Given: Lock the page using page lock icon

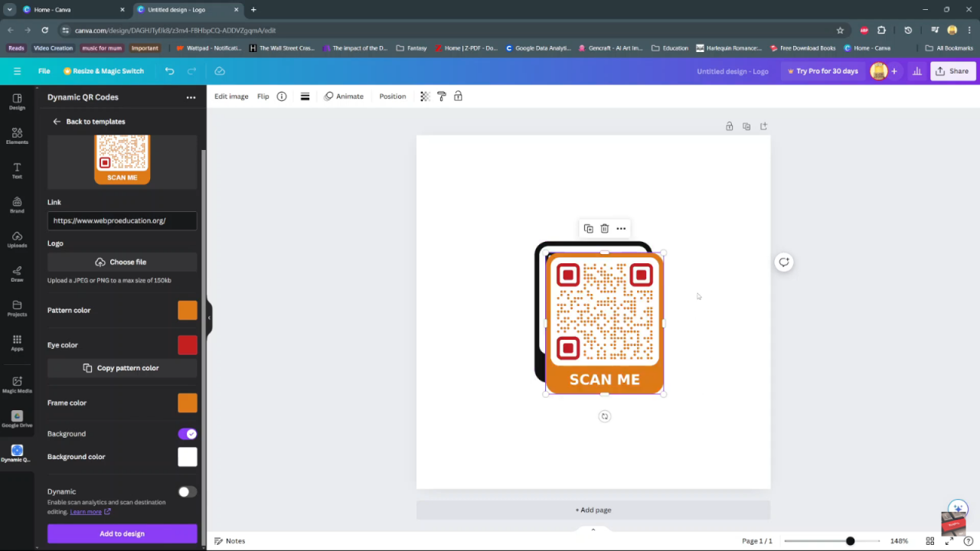Looking at the screenshot, I should click(730, 126).
